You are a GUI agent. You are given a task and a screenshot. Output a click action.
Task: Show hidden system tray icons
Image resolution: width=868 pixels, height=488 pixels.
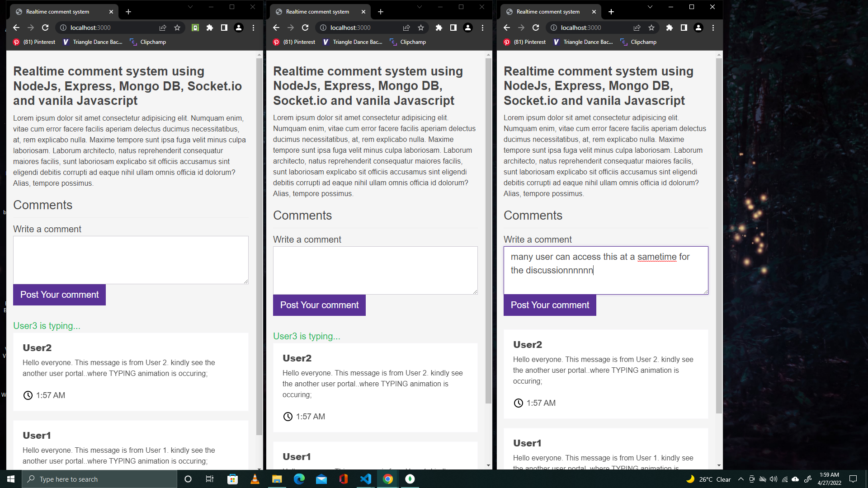[x=741, y=479]
